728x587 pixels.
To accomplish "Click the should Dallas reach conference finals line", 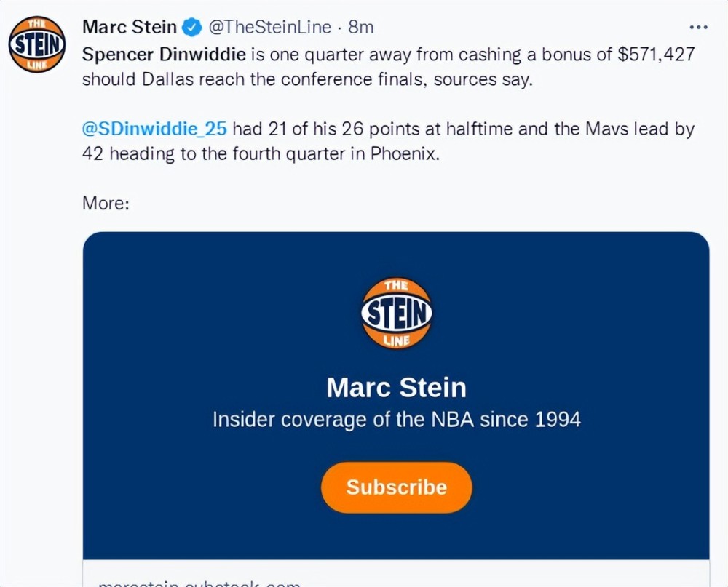I will pyautogui.click(x=307, y=79).
